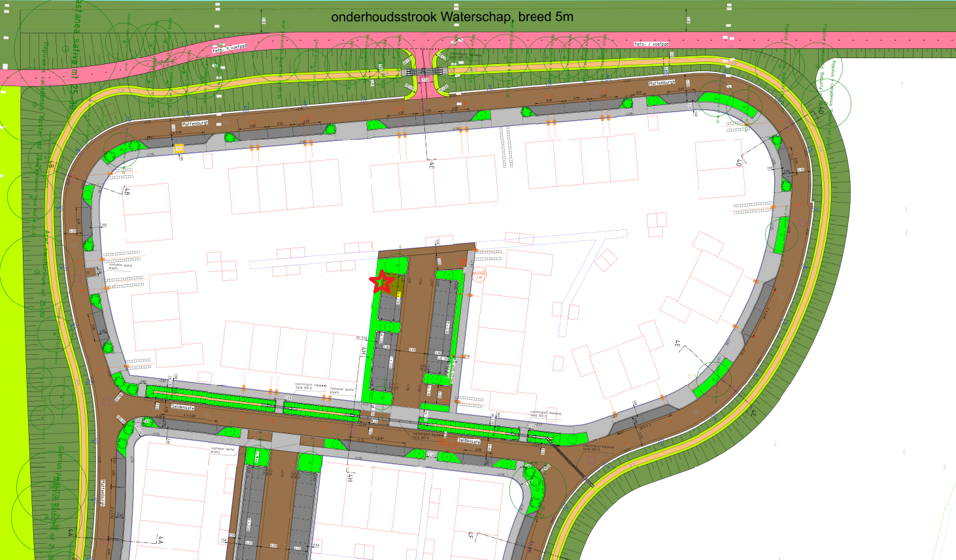Click the 4C section marker

coord(431,163)
